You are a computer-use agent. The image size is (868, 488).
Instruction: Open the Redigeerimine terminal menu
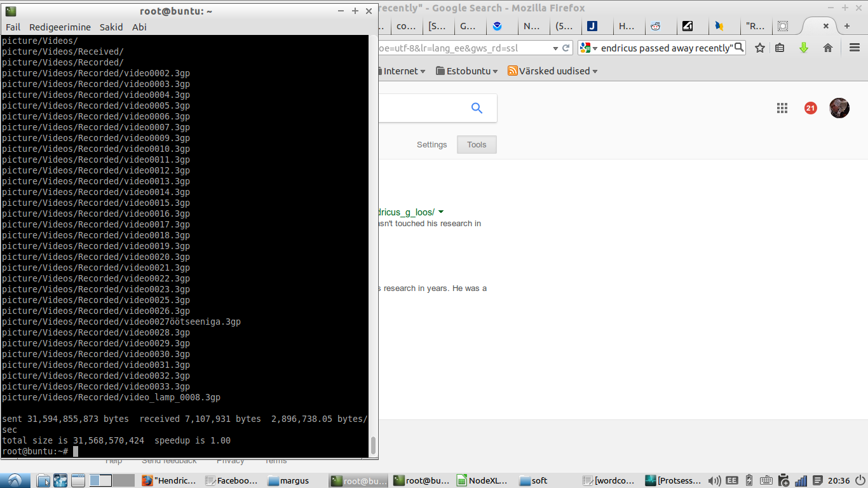click(x=60, y=27)
